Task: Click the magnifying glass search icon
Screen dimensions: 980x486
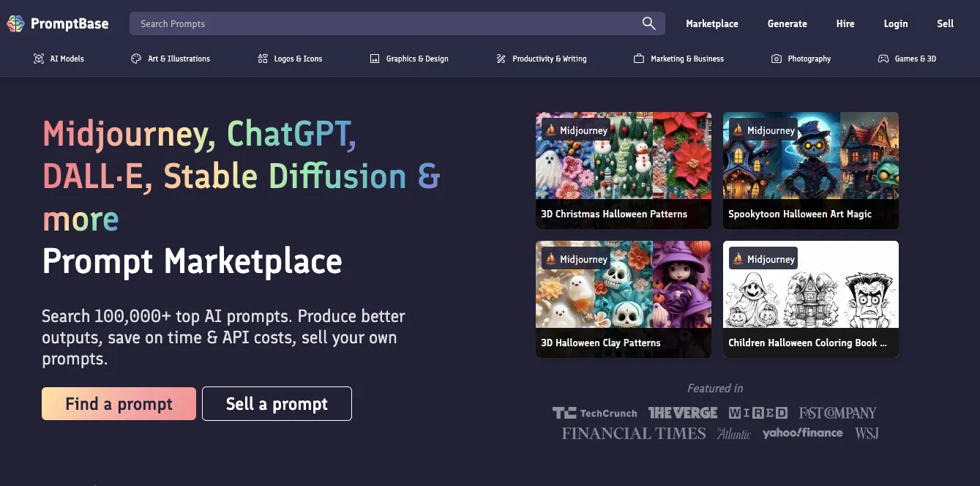Action: (x=648, y=23)
